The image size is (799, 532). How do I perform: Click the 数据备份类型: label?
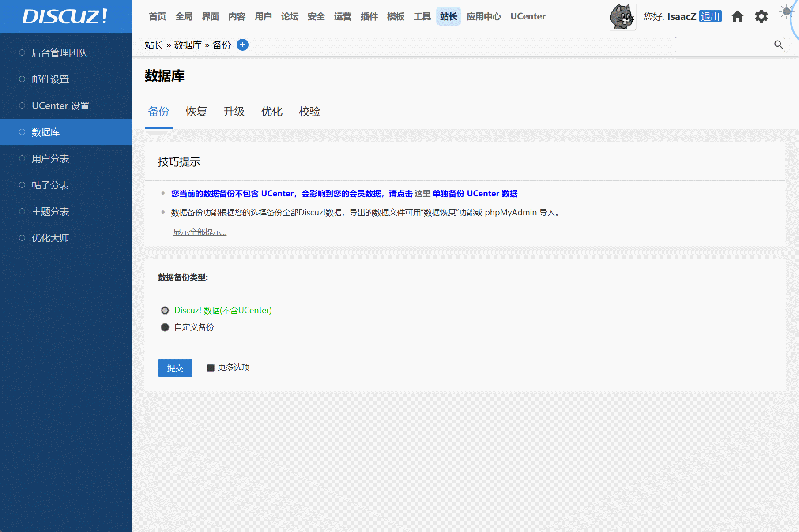(x=183, y=277)
